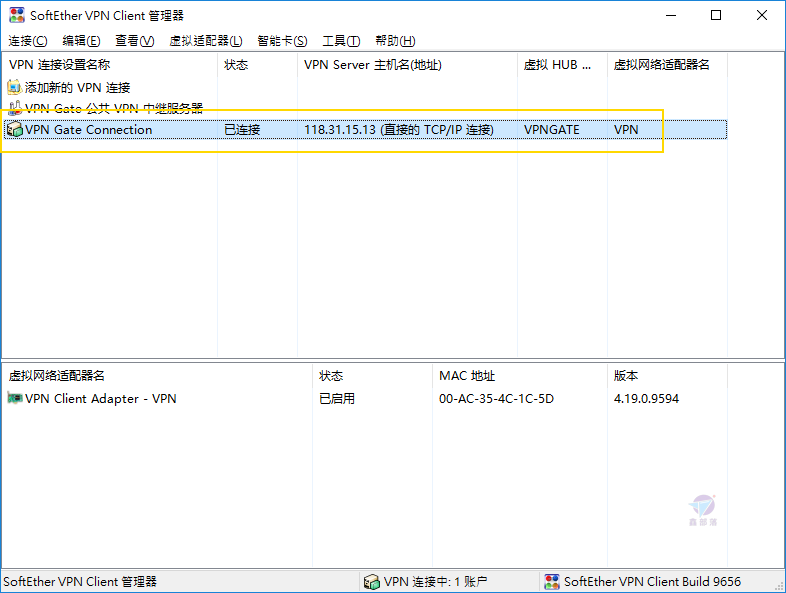
Task: Click status text SoftEther VPN Client Build 9656
Action: 652,581
